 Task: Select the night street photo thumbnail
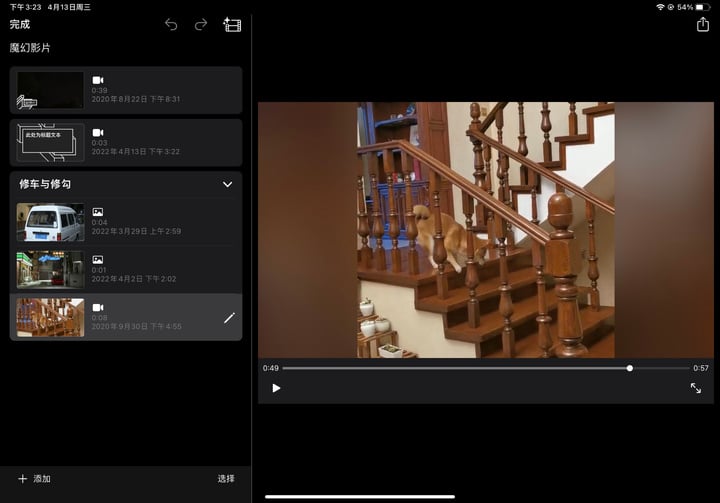point(51,270)
